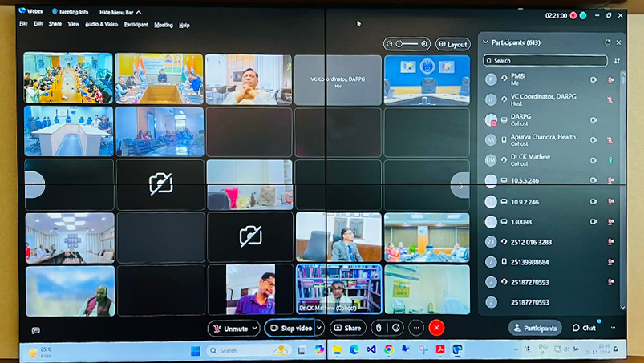Click the sort participants icon
The image size is (644, 363).
617,61
